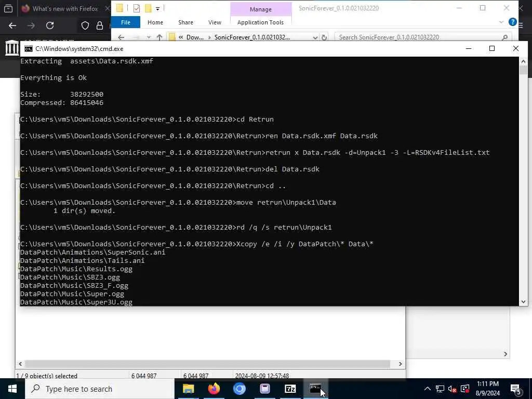Click Explorer's back navigation arrow
The height and width of the screenshot is (399, 532).
121,37
